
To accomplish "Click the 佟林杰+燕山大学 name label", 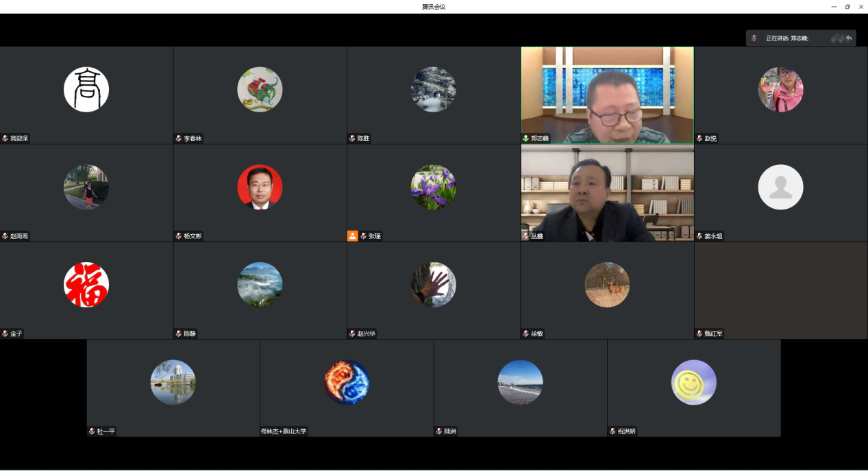I will click(284, 432).
